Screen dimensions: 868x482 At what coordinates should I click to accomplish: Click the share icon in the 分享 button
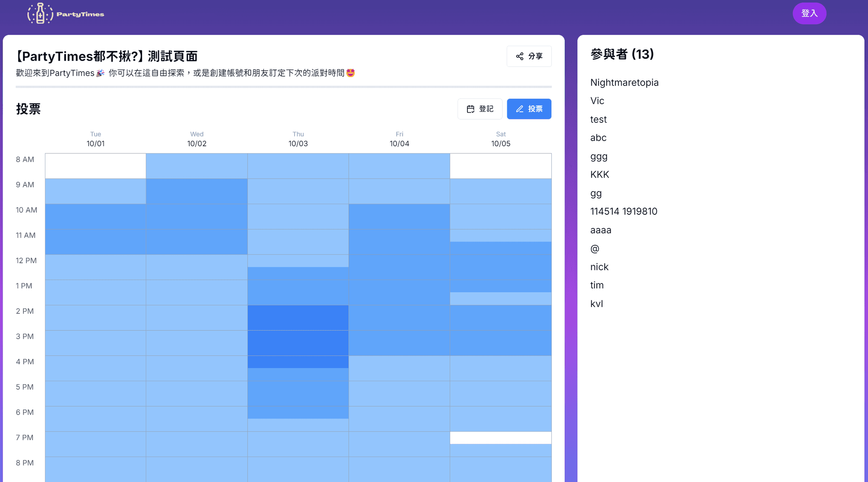coord(520,56)
